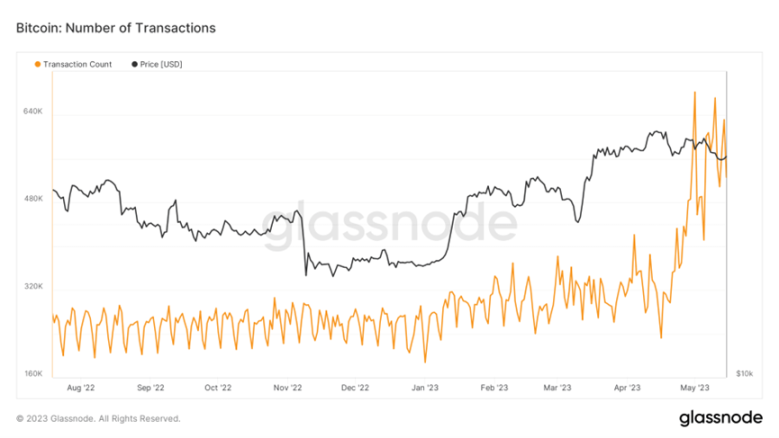Click the 640K y-axis label
The width and height of the screenshot is (779, 438).
[x=32, y=111]
